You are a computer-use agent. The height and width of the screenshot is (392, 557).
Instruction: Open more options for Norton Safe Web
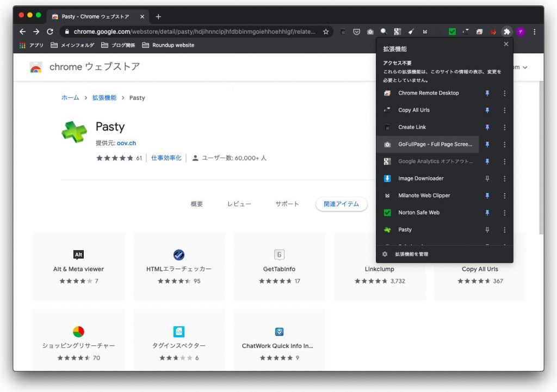coord(504,213)
